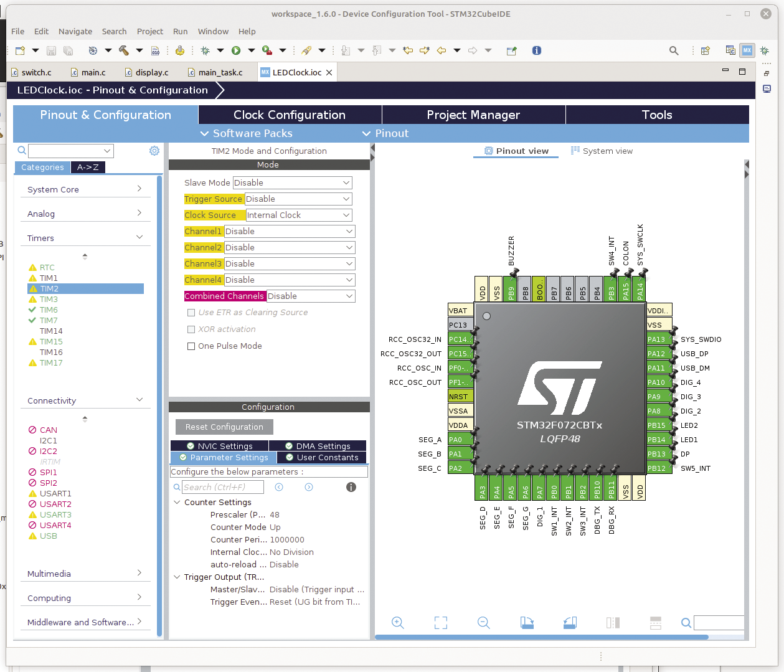Switch to the main.c editor tab
The width and height of the screenshot is (784, 672).
pyautogui.click(x=88, y=72)
